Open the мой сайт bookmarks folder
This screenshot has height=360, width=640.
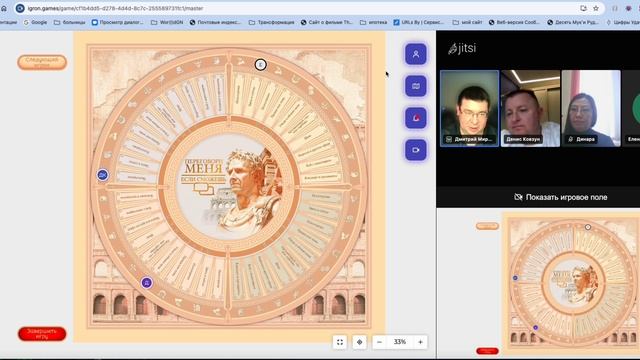tap(468, 22)
